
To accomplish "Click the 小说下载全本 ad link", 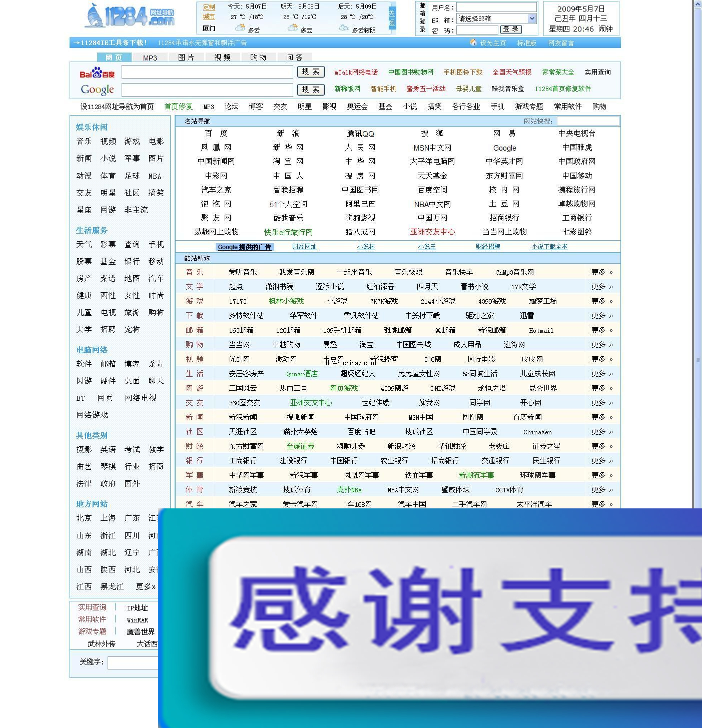I will pos(549,247).
